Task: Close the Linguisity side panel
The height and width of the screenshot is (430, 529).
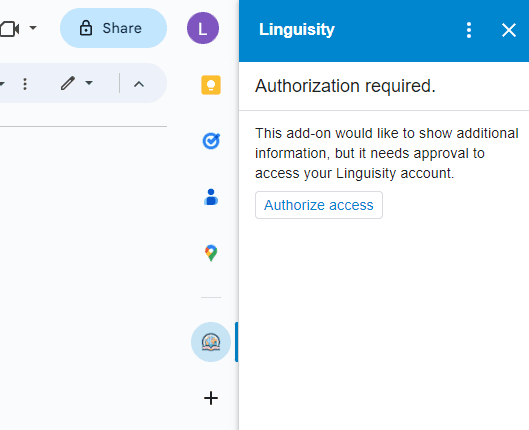Action: (x=509, y=30)
